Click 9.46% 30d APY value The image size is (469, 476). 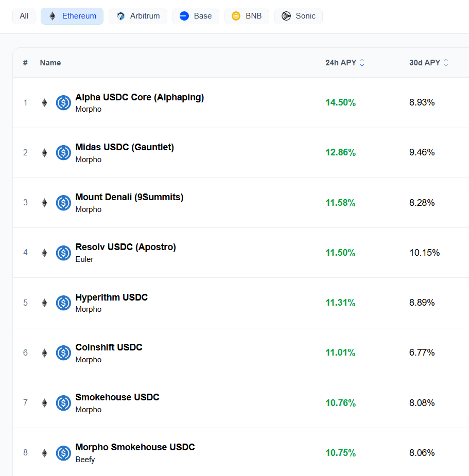coord(422,152)
